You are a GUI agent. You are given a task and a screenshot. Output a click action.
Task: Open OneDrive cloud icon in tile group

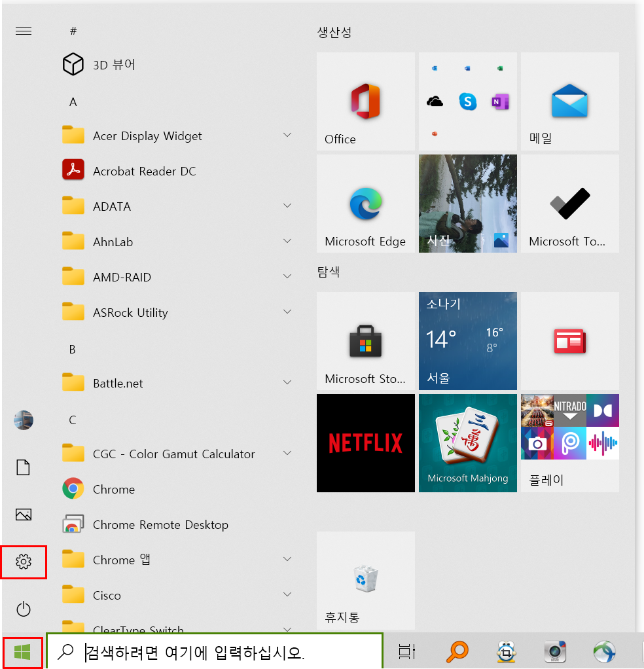(x=435, y=101)
